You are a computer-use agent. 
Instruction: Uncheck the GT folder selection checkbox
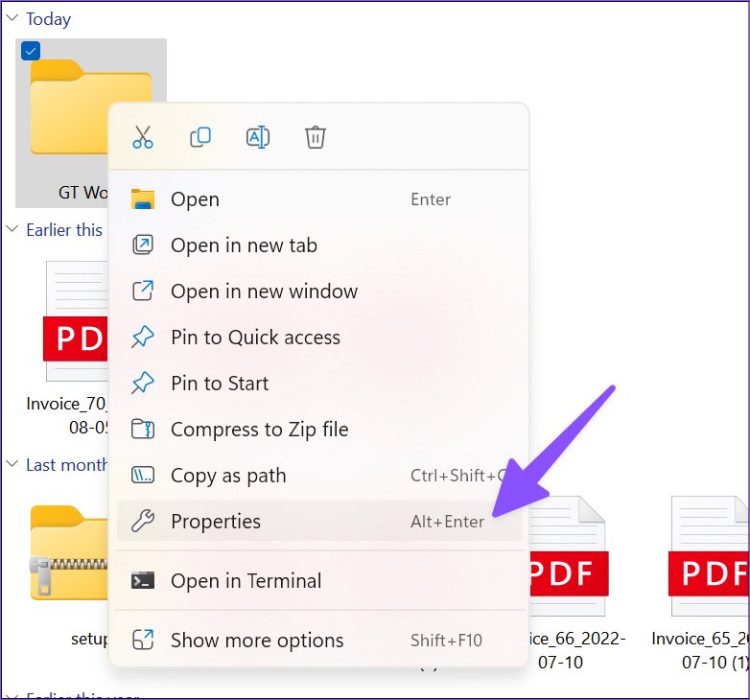(31, 51)
